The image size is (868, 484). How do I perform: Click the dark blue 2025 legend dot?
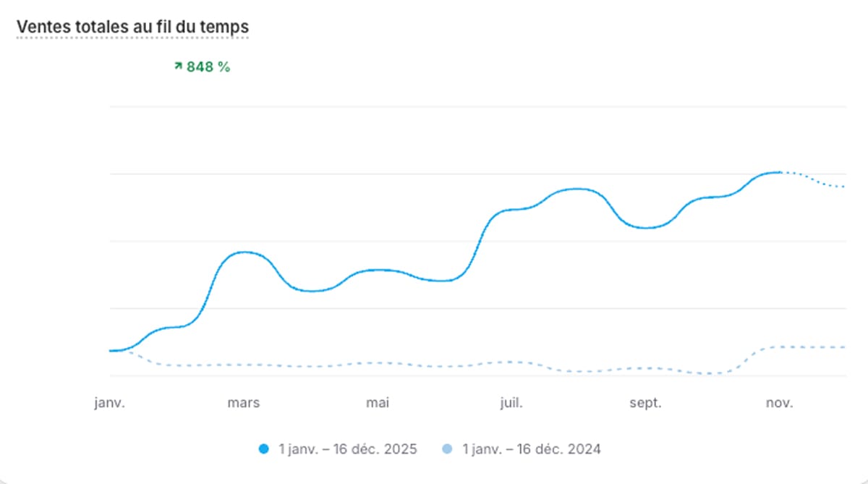pos(264,449)
